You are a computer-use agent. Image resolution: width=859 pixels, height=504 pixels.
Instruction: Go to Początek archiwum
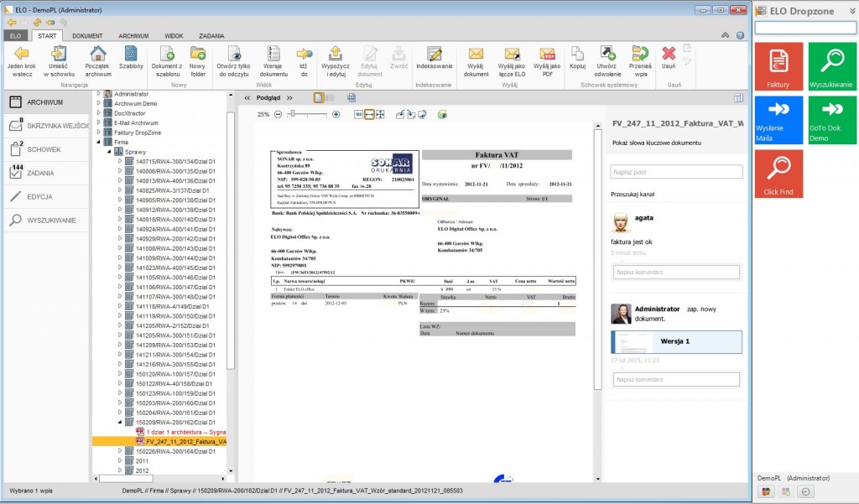click(x=98, y=61)
